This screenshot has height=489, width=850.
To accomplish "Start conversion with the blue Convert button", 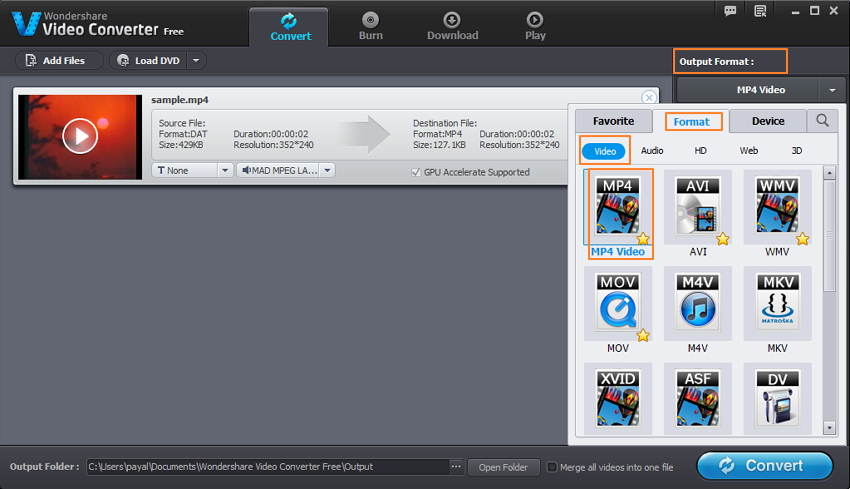I will click(x=764, y=466).
